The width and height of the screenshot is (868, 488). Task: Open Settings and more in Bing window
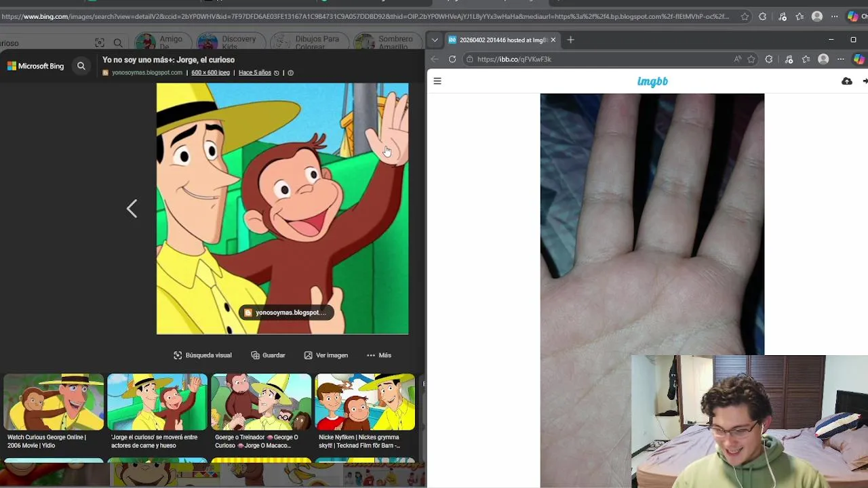pyautogui.click(x=835, y=16)
